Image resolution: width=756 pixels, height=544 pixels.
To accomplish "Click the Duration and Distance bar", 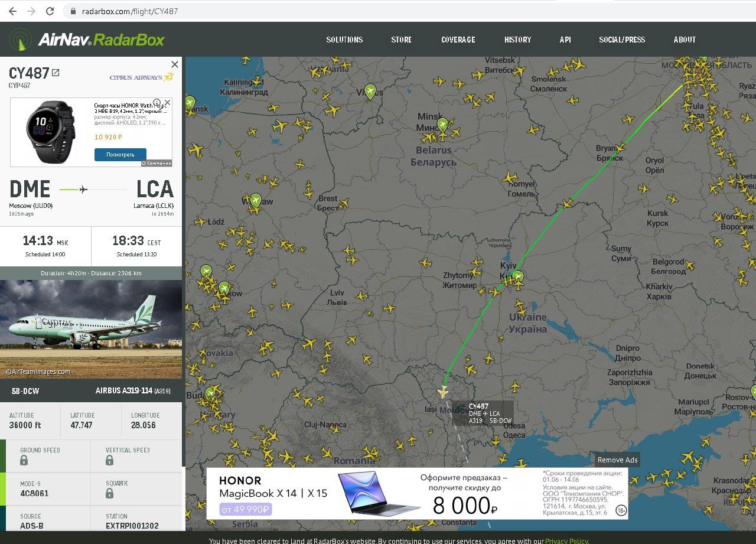I will click(91, 273).
